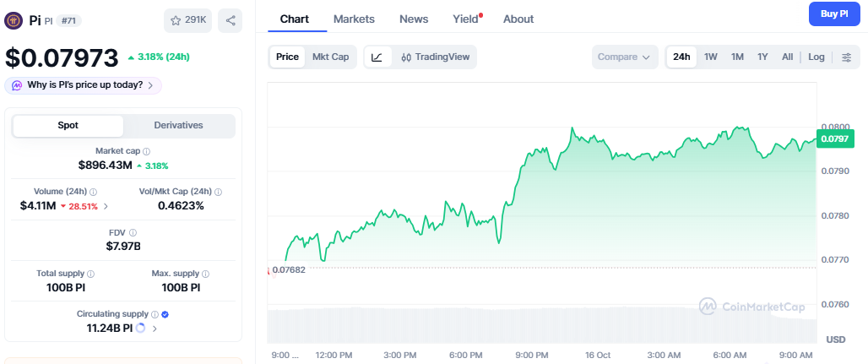Click the Pi coin logo icon
The width and height of the screenshot is (868, 364).
(13, 21)
